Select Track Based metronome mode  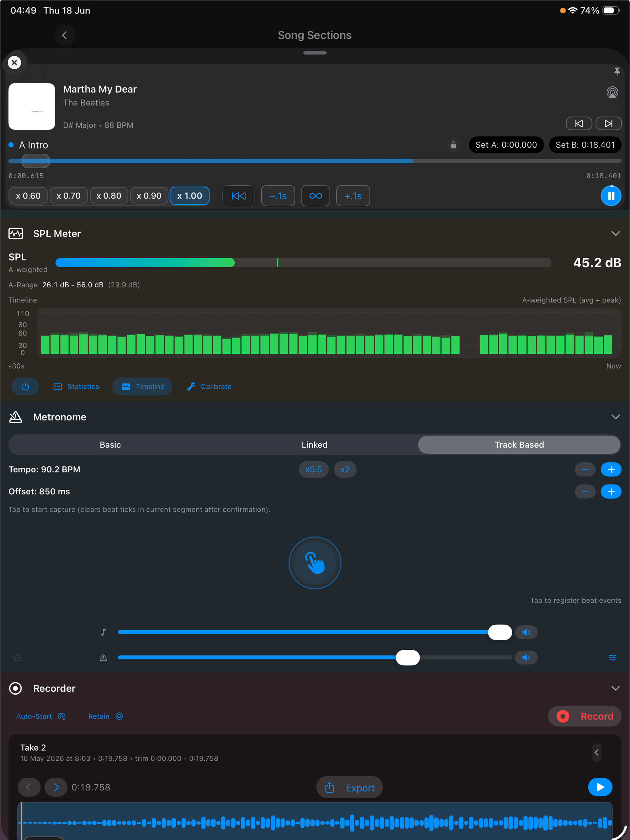pyautogui.click(x=519, y=445)
